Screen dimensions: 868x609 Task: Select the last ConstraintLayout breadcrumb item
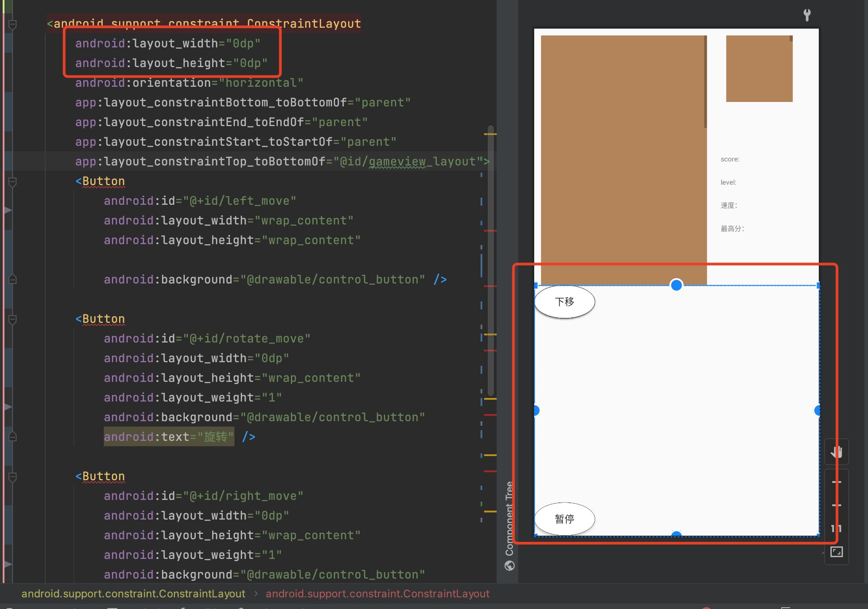377,594
